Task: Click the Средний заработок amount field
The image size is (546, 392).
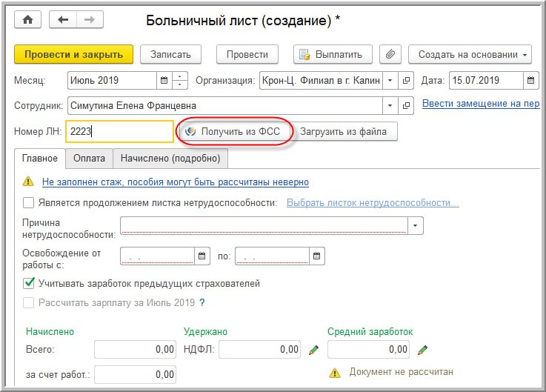Action: (368, 350)
